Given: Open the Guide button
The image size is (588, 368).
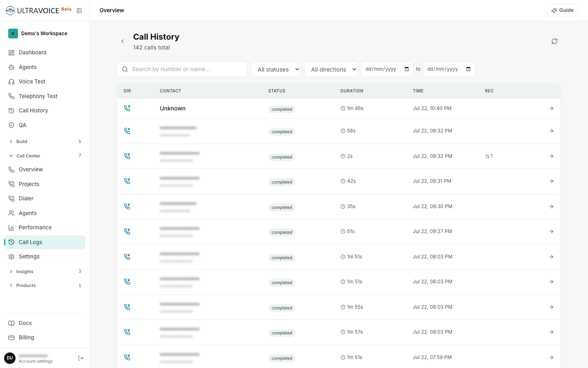Looking at the screenshot, I should click(562, 10).
